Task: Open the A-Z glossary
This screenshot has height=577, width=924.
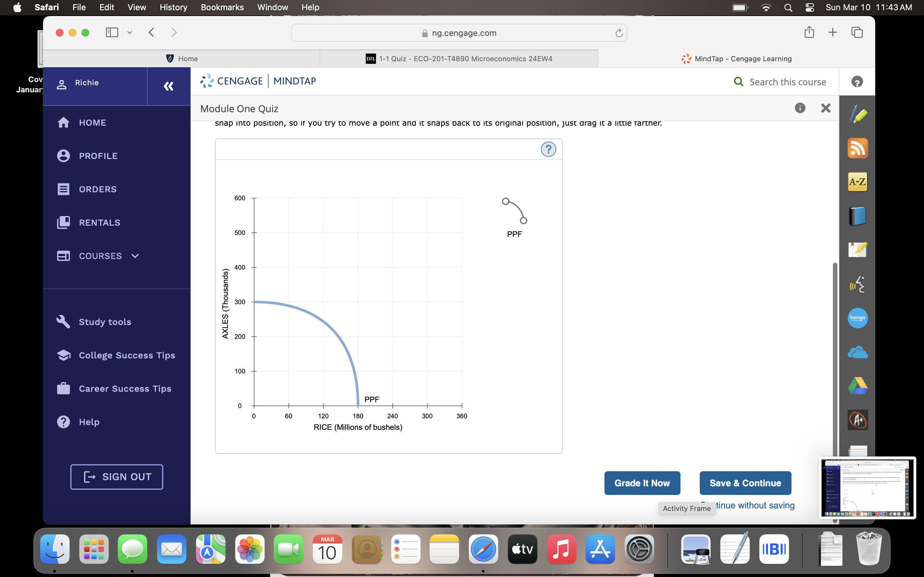Action: [858, 182]
